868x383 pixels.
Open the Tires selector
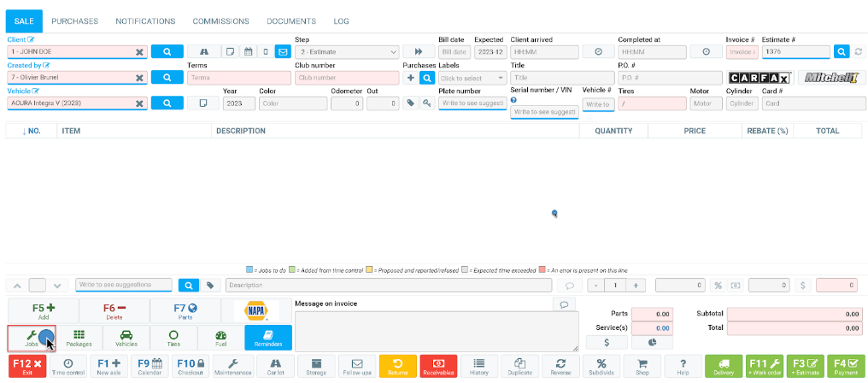pyautogui.click(x=173, y=338)
